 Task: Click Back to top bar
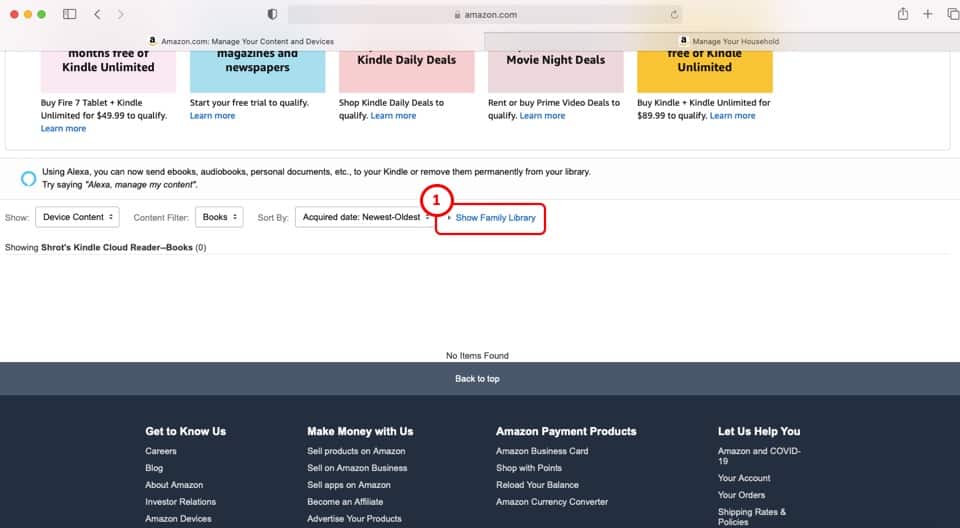pos(478,379)
